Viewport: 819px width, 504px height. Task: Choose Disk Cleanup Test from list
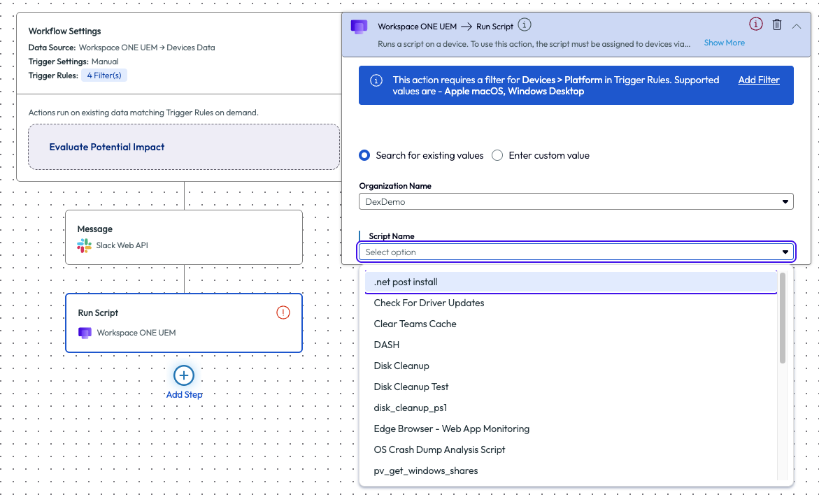click(411, 387)
